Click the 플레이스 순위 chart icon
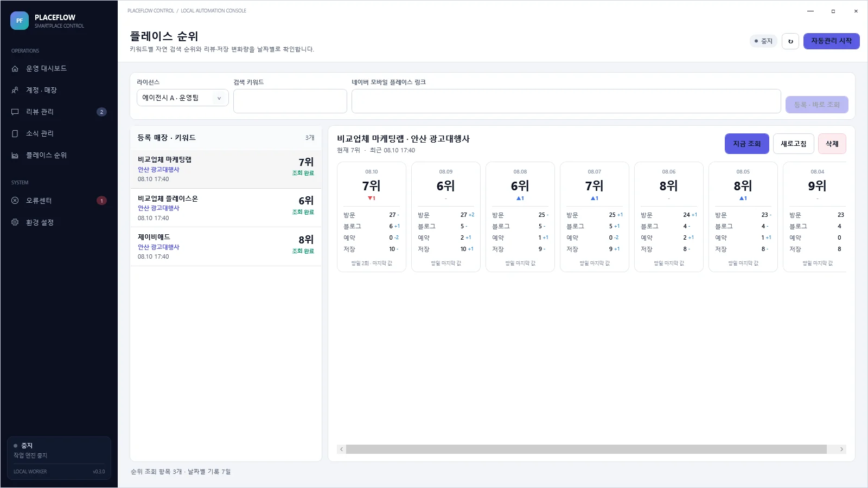This screenshot has width=868, height=488. point(15,156)
